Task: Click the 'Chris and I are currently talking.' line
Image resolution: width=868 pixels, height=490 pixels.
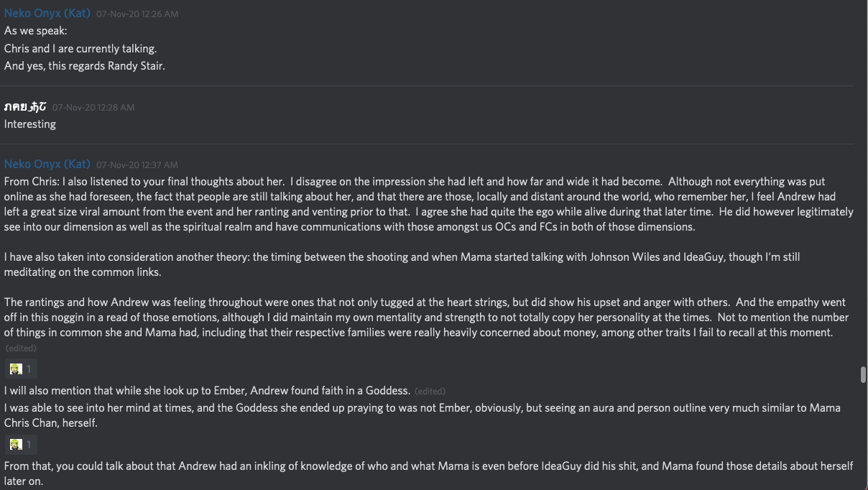Action: [x=80, y=49]
